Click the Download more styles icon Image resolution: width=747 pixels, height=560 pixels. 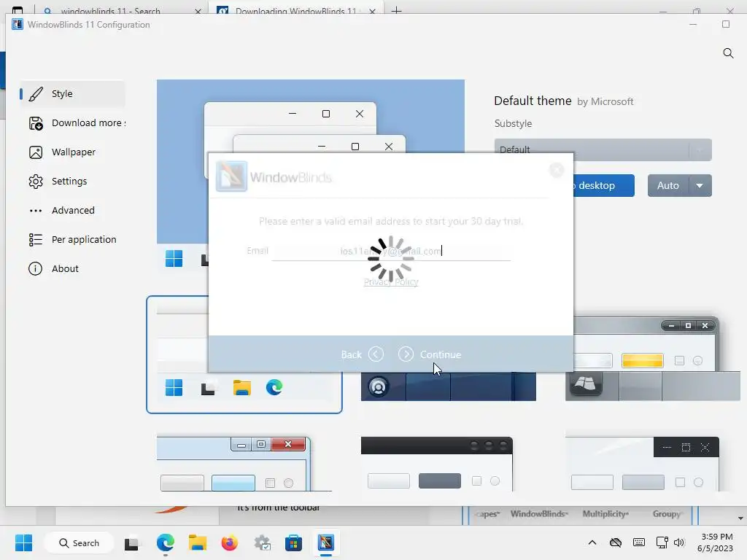coord(36,123)
